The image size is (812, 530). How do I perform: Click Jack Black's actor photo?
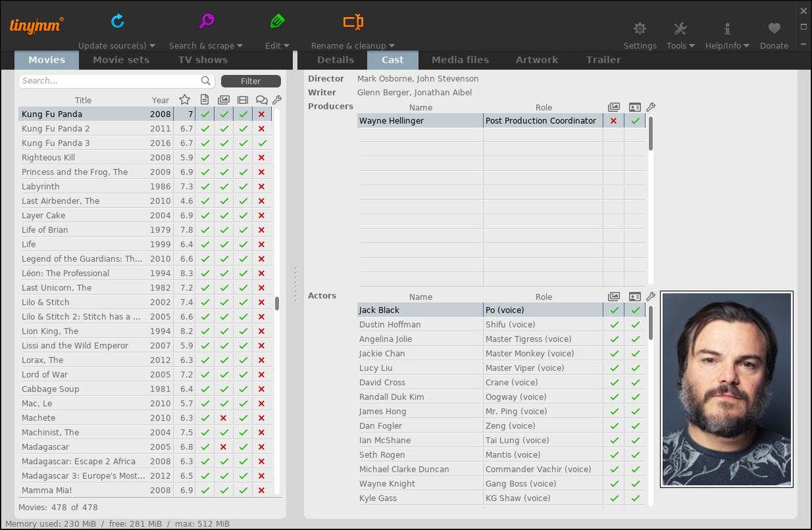(x=726, y=390)
